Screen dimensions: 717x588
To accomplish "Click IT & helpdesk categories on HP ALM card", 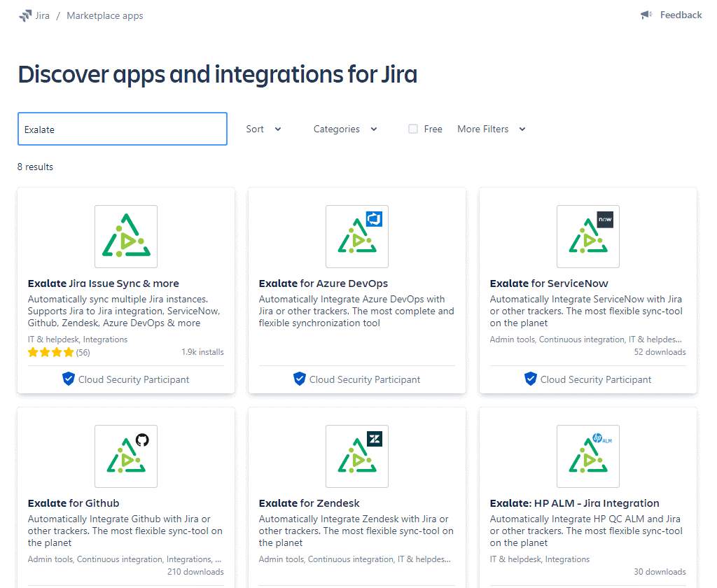I will (540, 559).
